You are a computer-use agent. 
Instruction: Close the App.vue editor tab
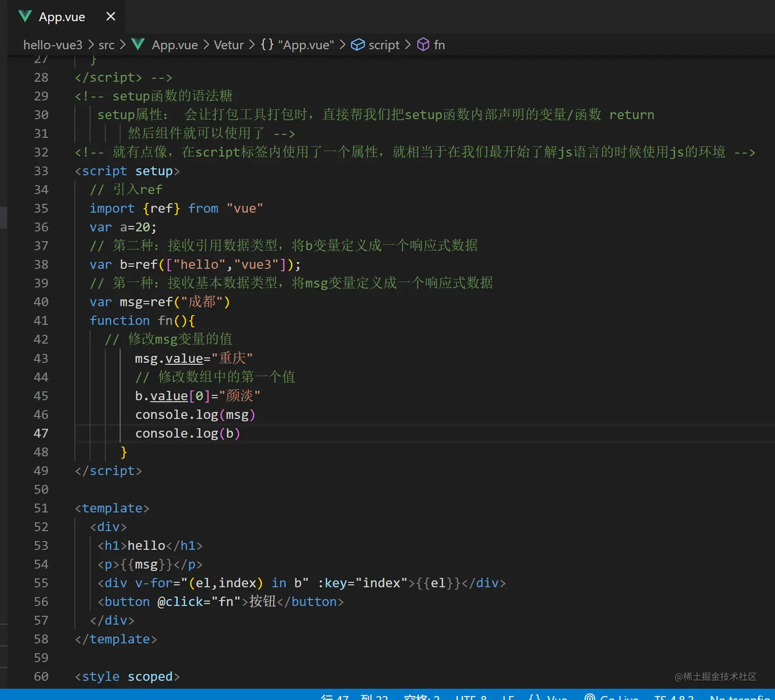coord(111,16)
